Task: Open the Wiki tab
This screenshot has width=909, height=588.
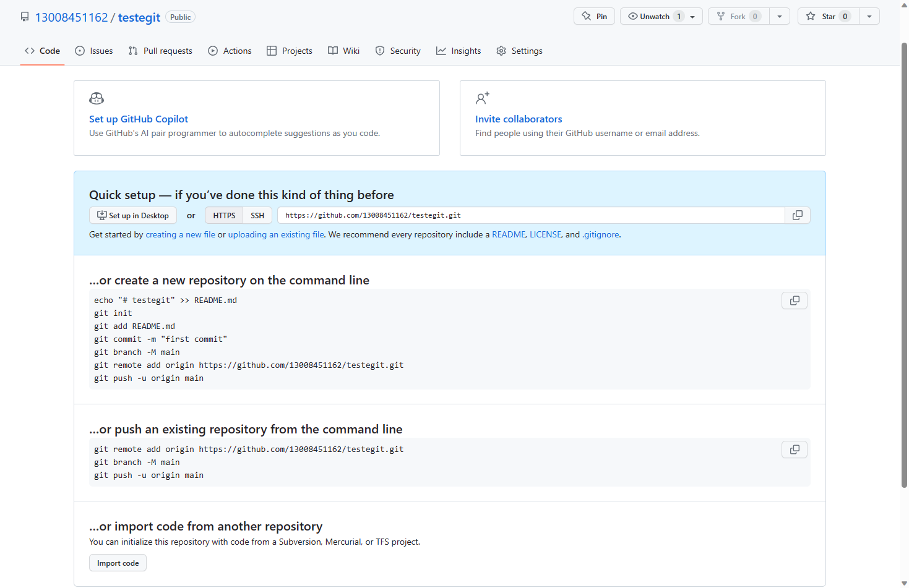Action: tap(343, 51)
